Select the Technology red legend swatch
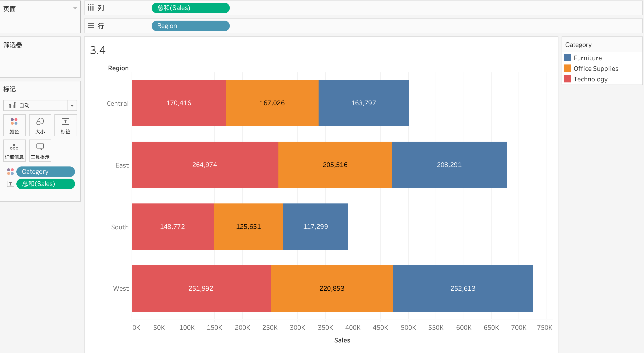644x353 pixels. click(x=567, y=79)
